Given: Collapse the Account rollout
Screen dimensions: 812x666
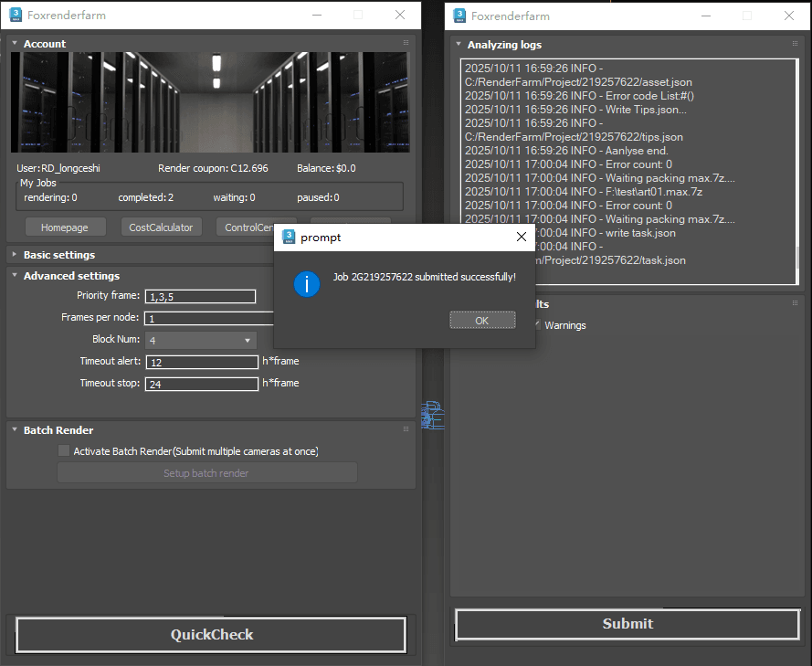Looking at the screenshot, I should pyautogui.click(x=44, y=44).
